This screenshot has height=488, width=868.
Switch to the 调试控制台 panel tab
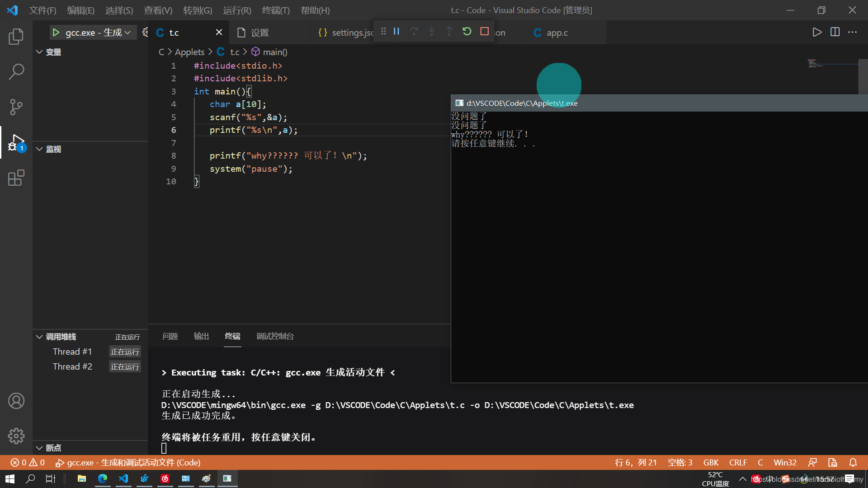point(275,336)
